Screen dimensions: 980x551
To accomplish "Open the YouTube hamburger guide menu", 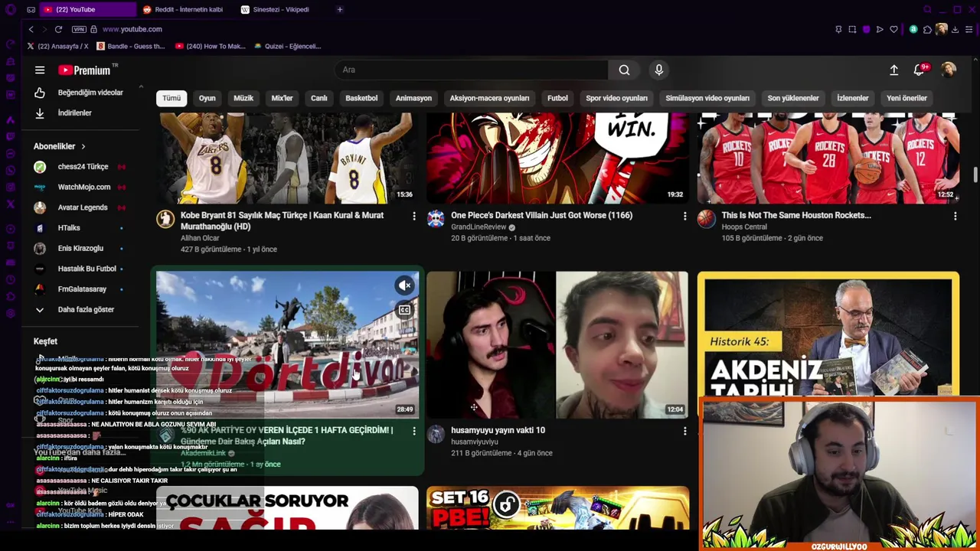I will pyautogui.click(x=40, y=70).
